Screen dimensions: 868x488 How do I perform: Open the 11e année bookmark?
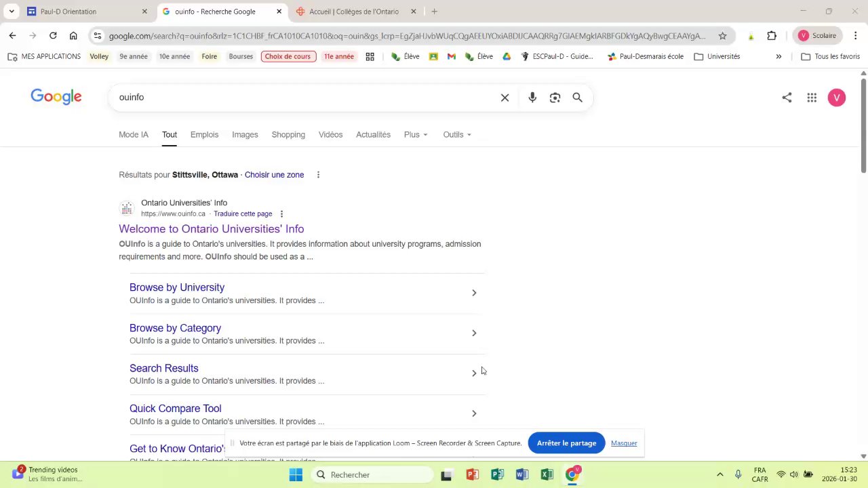click(x=338, y=56)
